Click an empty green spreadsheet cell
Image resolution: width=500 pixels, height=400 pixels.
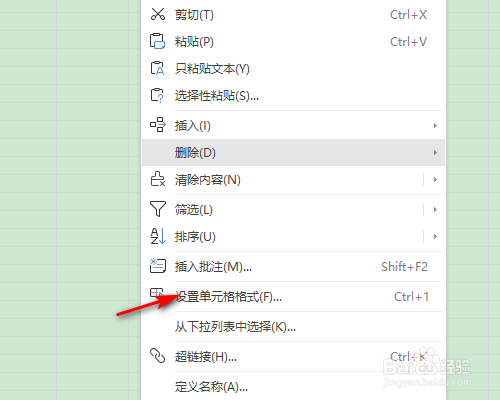pyautogui.click(x=92, y=58)
